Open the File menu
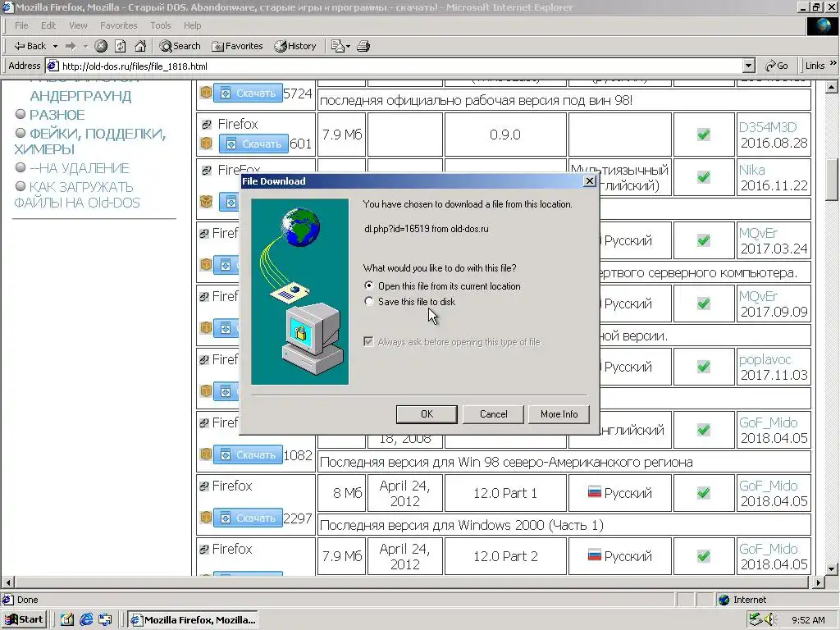The image size is (840, 630). (21, 25)
